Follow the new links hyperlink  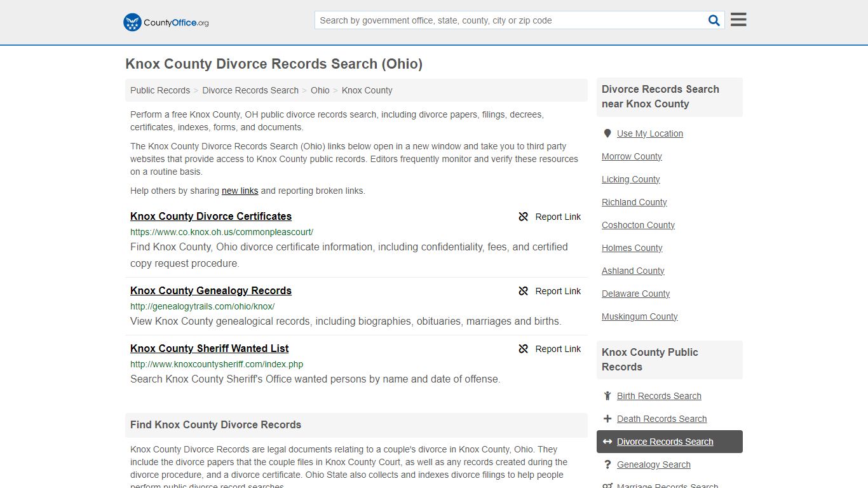click(240, 191)
